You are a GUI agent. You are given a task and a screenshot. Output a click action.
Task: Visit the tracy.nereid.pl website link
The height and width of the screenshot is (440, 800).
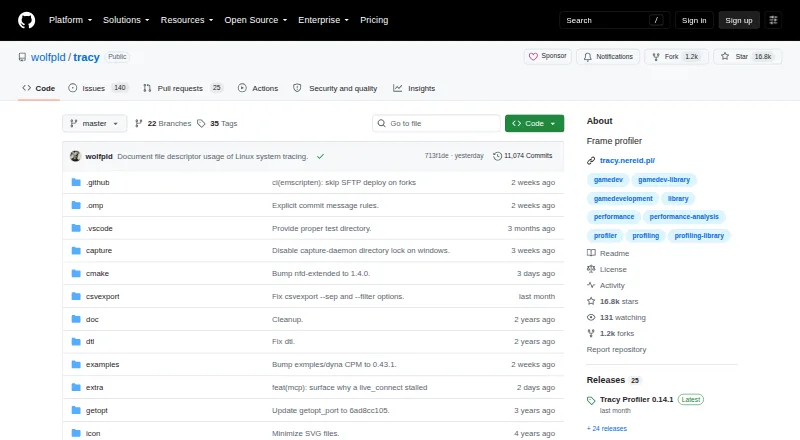(x=627, y=160)
